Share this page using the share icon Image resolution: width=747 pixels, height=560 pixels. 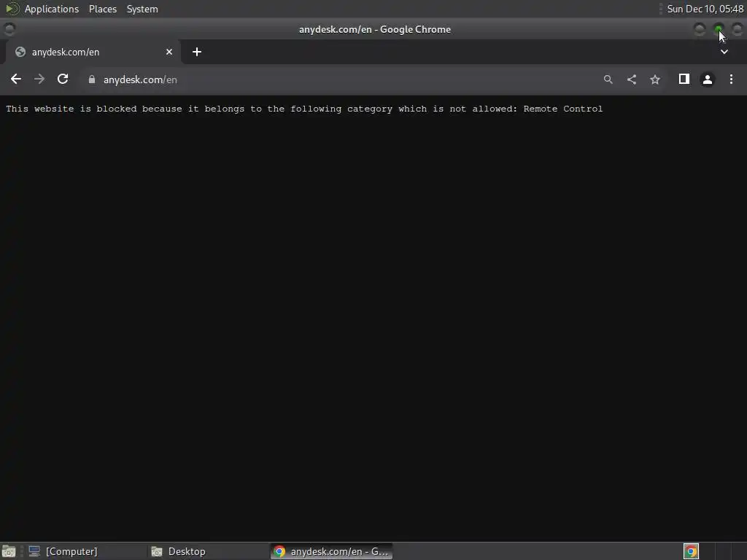pyautogui.click(x=632, y=79)
